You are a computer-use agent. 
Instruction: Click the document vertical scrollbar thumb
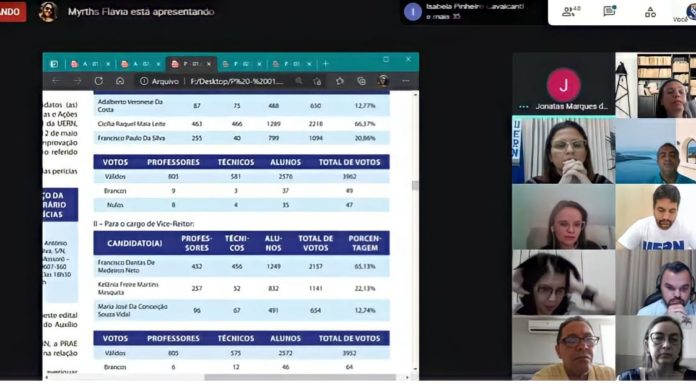[x=415, y=186]
